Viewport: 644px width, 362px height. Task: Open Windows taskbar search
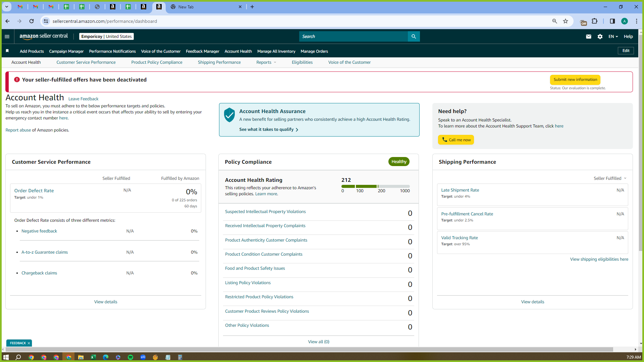point(18,357)
